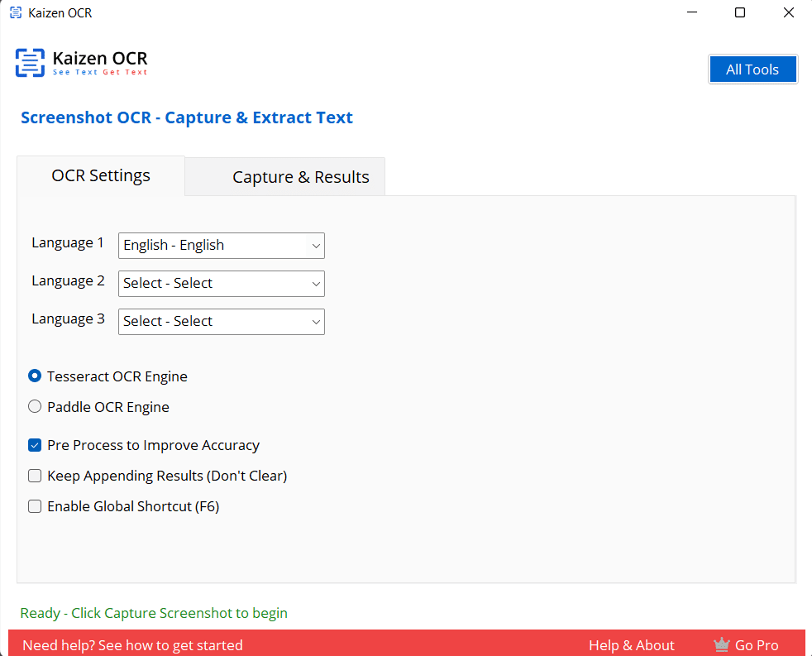This screenshot has width=812, height=656.
Task: Click the title bar app icon
Action: tap(16, 13)
